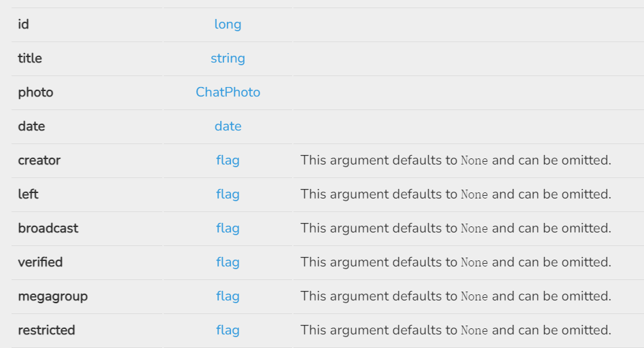Click the flag link for verified
This screenshot has width=644, height=348.
(x=228, y=262)
